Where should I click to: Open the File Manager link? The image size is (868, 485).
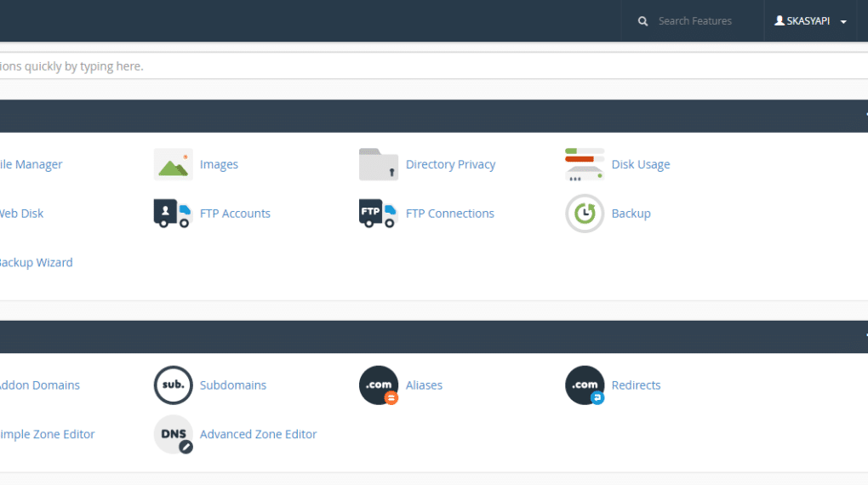click(31, 164)
